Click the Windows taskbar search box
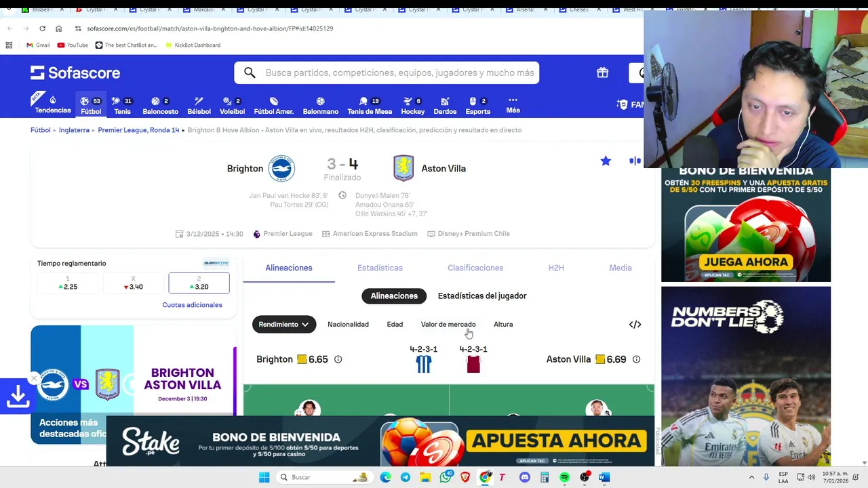Image resolution: width=868 pixels, height=488 pixels. 324,477
